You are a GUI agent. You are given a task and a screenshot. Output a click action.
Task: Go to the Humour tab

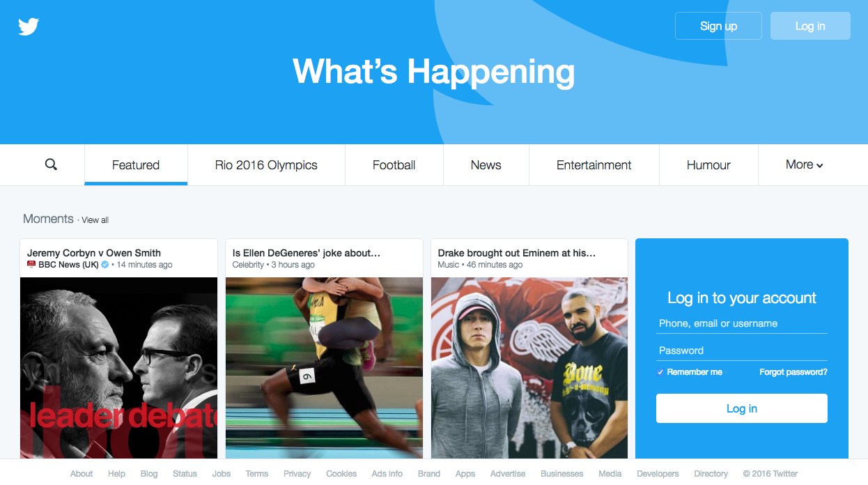pyautogui.click(x=708, y=165)
